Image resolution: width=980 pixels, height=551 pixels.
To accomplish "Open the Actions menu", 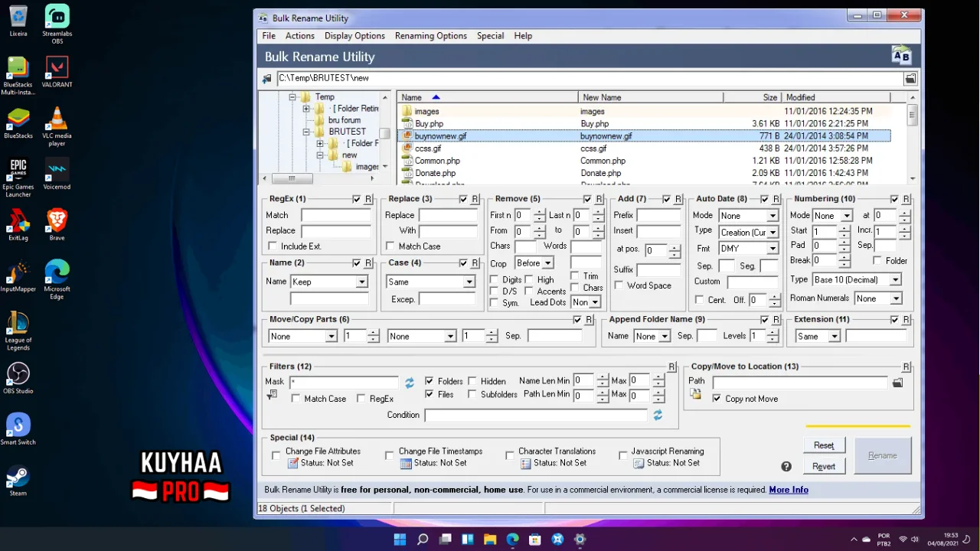I will click(x=300, y=36).
